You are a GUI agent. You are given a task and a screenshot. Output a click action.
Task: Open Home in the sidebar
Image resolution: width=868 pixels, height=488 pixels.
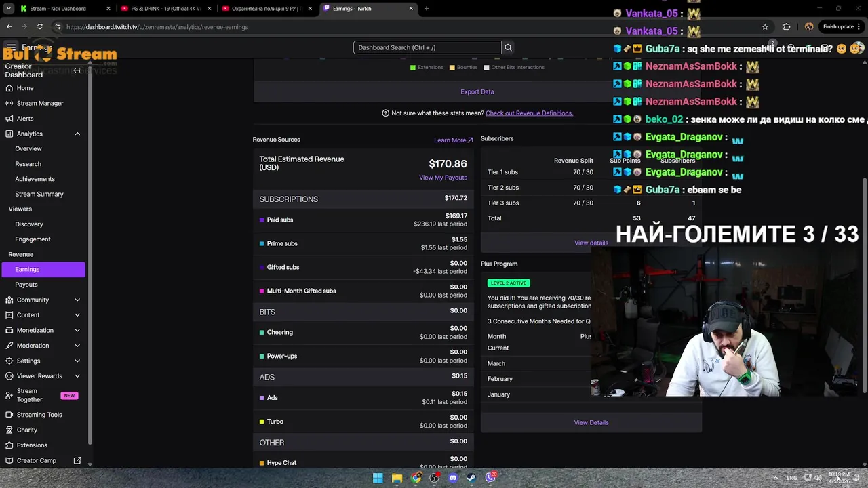tap(25, 88)
